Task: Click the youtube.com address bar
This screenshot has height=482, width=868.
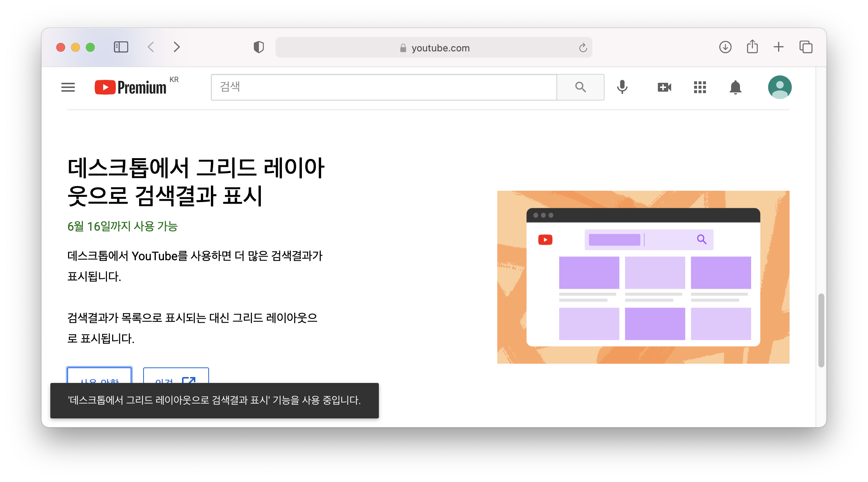Action: pyautogui.click(x=434, y=47)
